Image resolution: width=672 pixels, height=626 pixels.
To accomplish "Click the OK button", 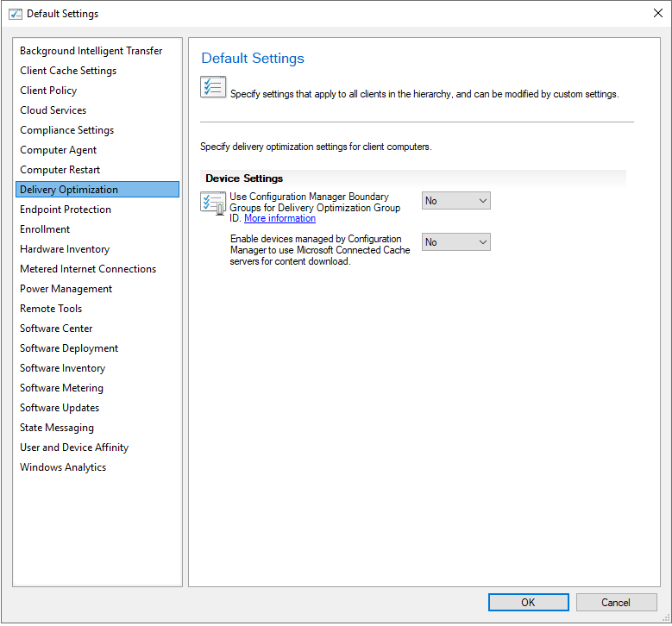I will [x=529, y=603].
